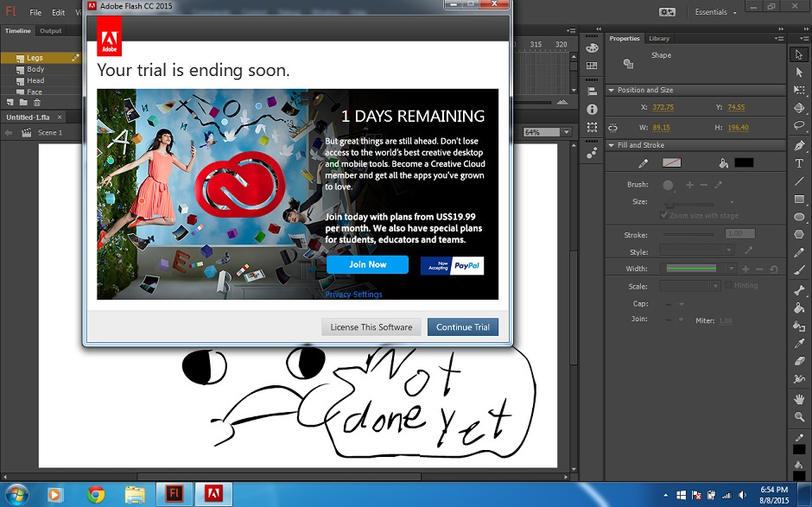This screenshot has width=812, height=507.
Task: Click the Continue Trial button
Action: click(x=462, y=327)
